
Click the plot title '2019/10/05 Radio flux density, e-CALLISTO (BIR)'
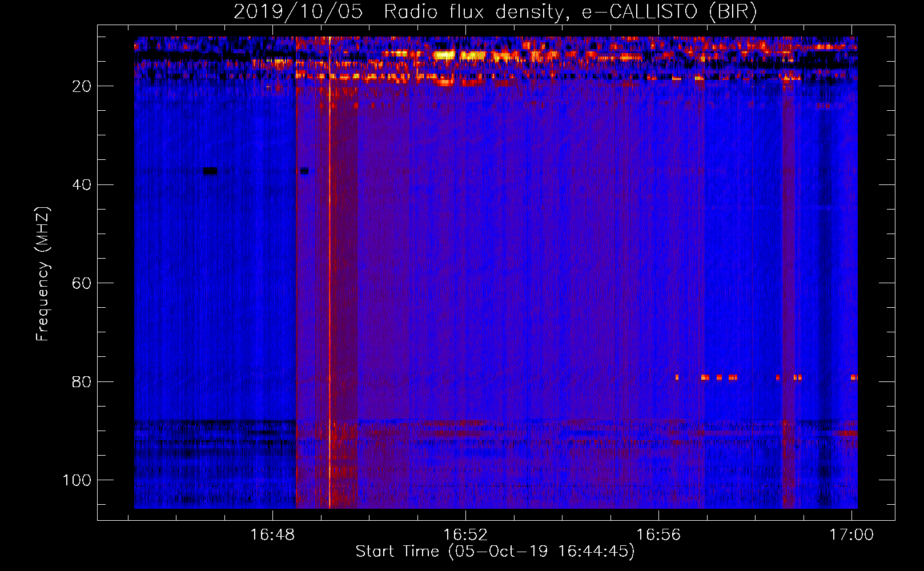click(x=495, y=11)
